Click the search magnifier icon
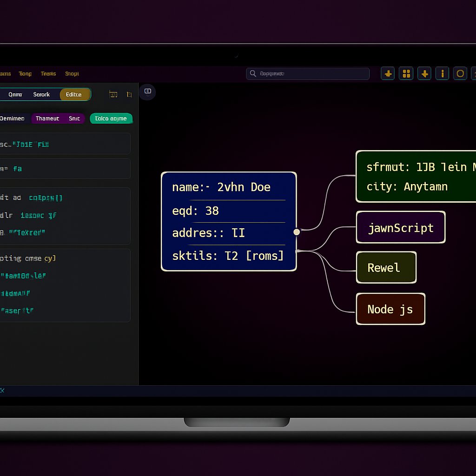Image resolution: width=476 pixels, height=476 pixels. (x=252, y=73)
